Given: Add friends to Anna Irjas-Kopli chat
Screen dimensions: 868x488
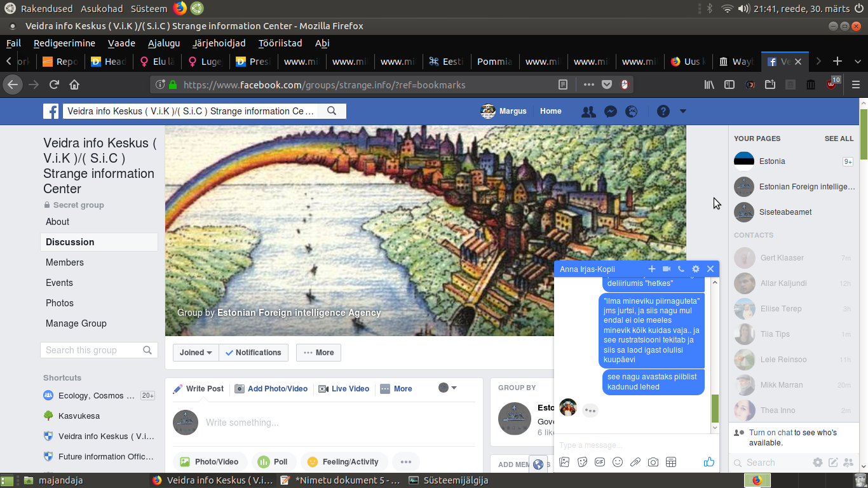Looking at the screenshot, I should coord(651,269).
